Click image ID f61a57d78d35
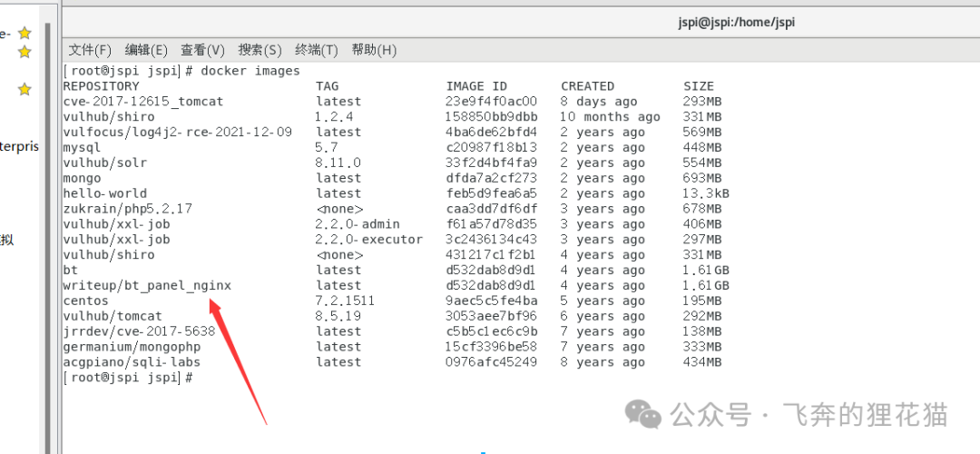The image size is (980, 454). (x=491, y=224)
